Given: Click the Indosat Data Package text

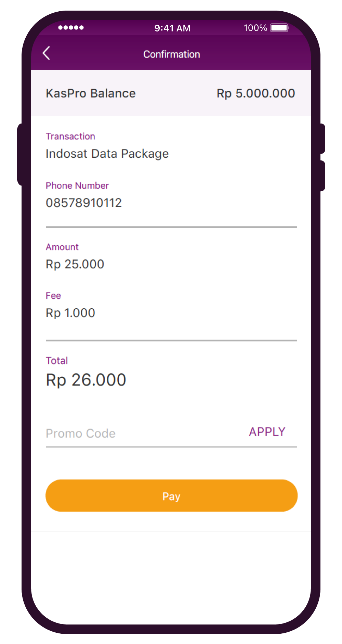Looking at the screenshot, I should click(107, 154).
